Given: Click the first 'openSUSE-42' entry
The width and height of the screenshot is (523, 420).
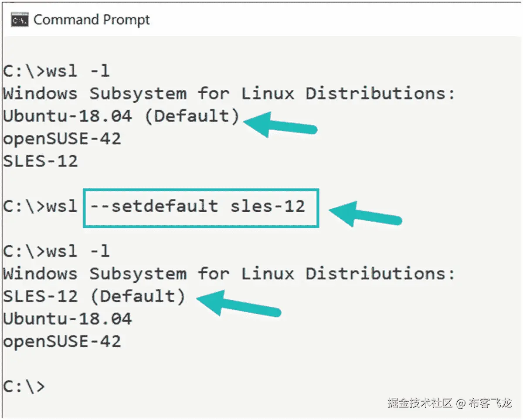Looking at the screenshot, I should click(62, 139).
